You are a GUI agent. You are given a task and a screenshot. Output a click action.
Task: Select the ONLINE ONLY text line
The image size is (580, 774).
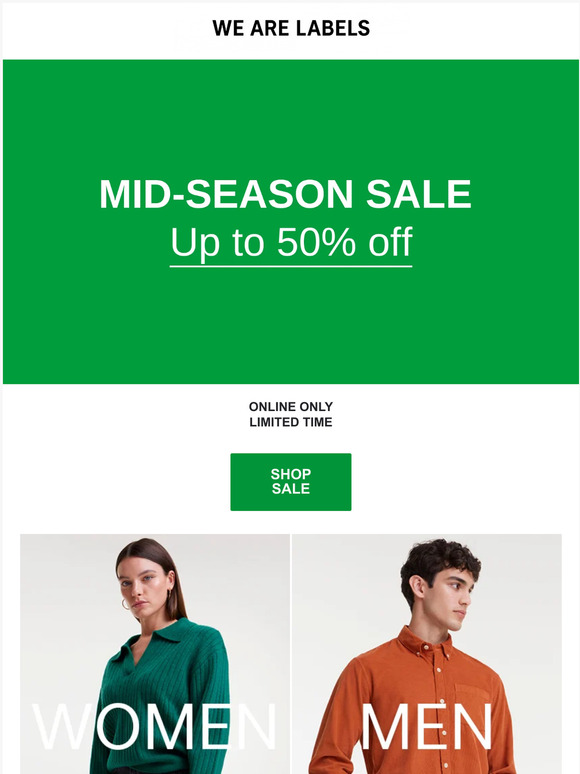tap(291, 406)
